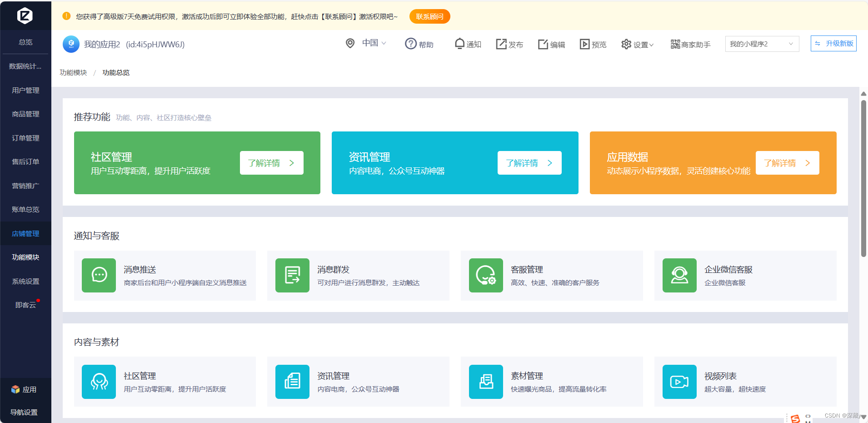
Task: Click the app logo at sidebar top
Action: pos(25,16)
